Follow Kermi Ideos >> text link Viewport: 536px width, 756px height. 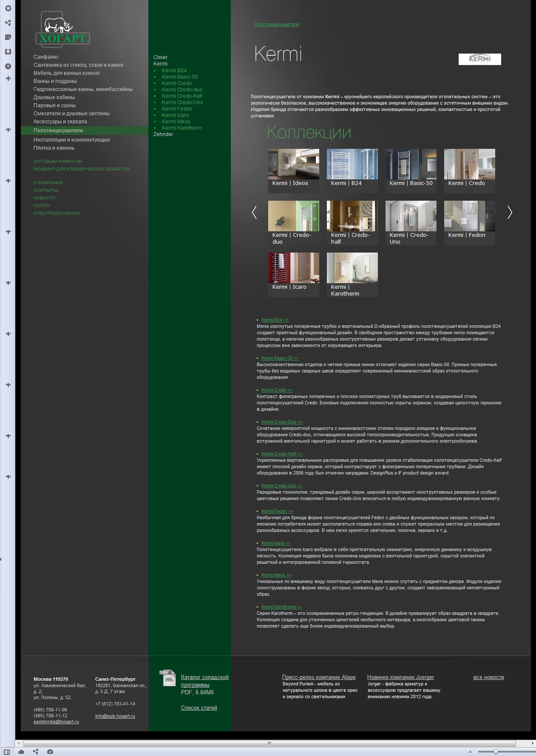(x=276, y=575)
